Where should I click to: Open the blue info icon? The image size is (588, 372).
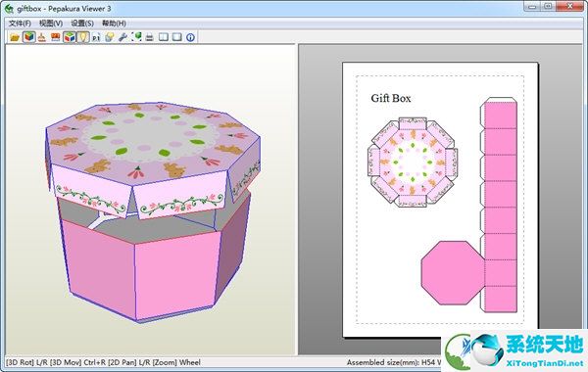pos(190,37)
